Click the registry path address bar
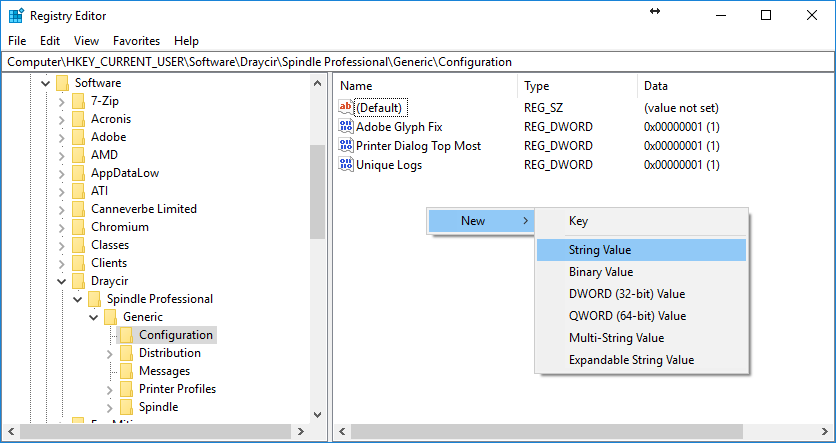 point(418,62)
